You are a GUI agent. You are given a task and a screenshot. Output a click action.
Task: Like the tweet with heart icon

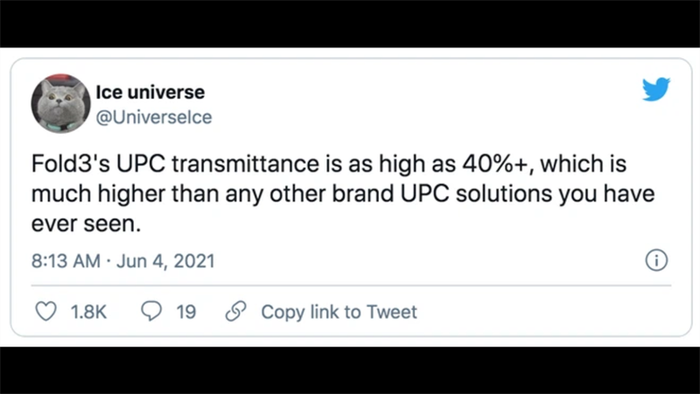click(x=46, y=311)
